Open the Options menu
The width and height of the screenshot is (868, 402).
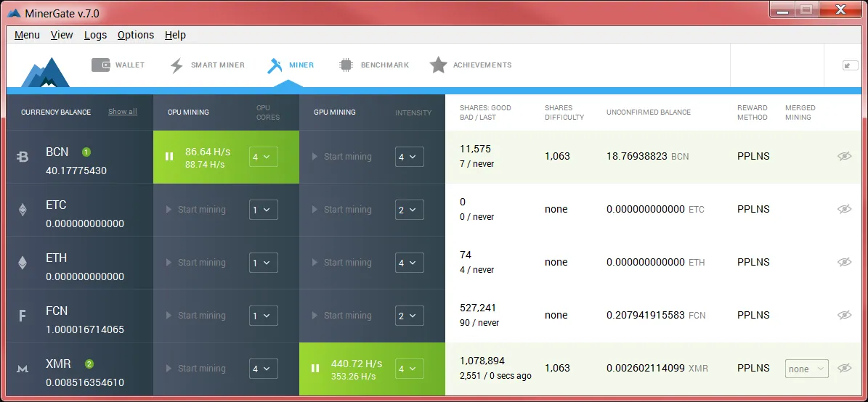point(136,35)
